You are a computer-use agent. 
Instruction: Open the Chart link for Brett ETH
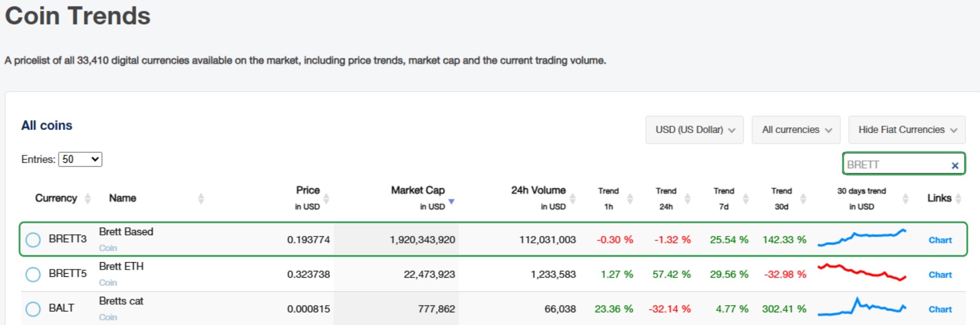click(940, 275)
